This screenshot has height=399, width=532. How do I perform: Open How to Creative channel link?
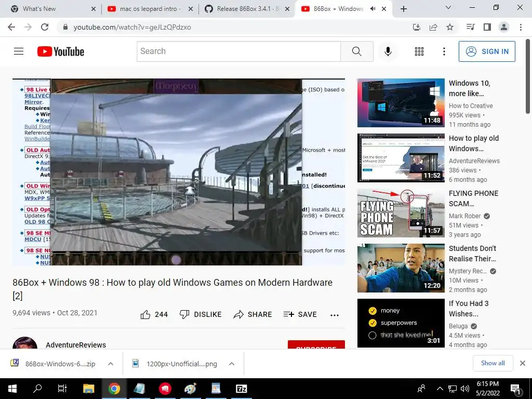click(x=471, y=106)
